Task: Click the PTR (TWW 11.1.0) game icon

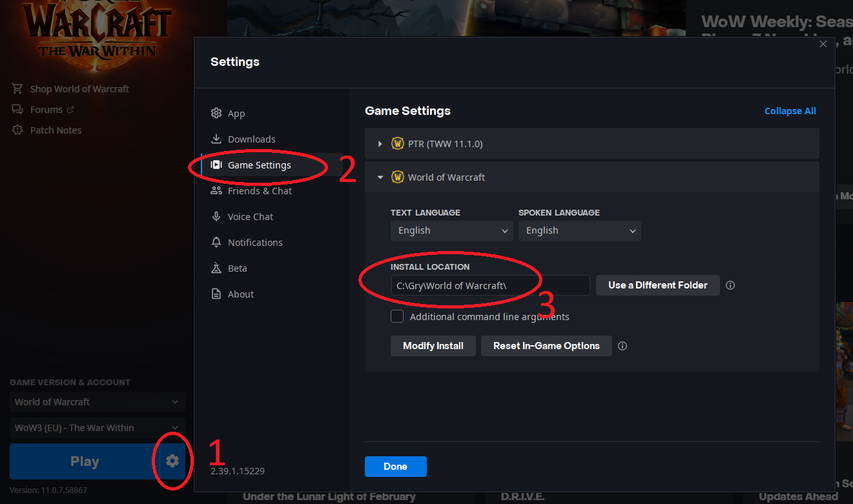Action: [x=398, y=144]
